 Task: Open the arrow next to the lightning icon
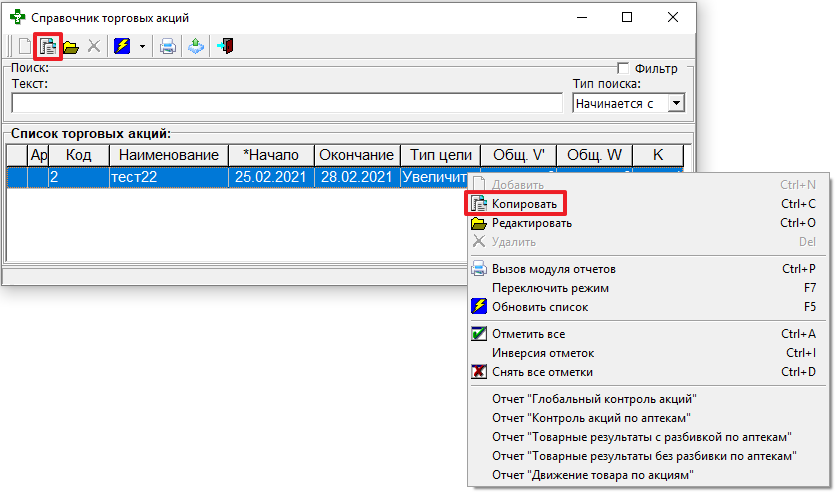click(143, 46)
